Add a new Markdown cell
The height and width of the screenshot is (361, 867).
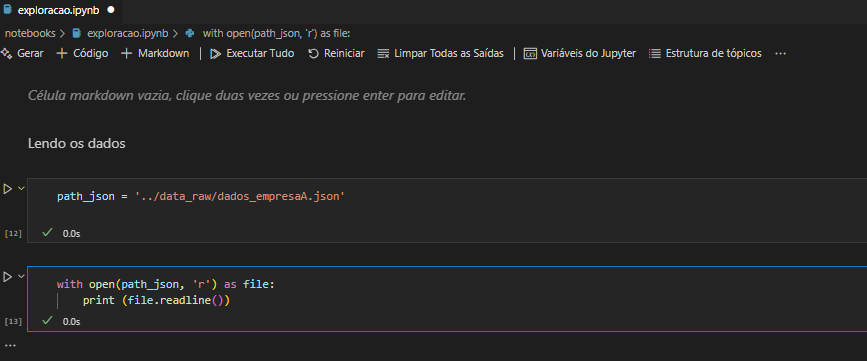click(155, 54)
